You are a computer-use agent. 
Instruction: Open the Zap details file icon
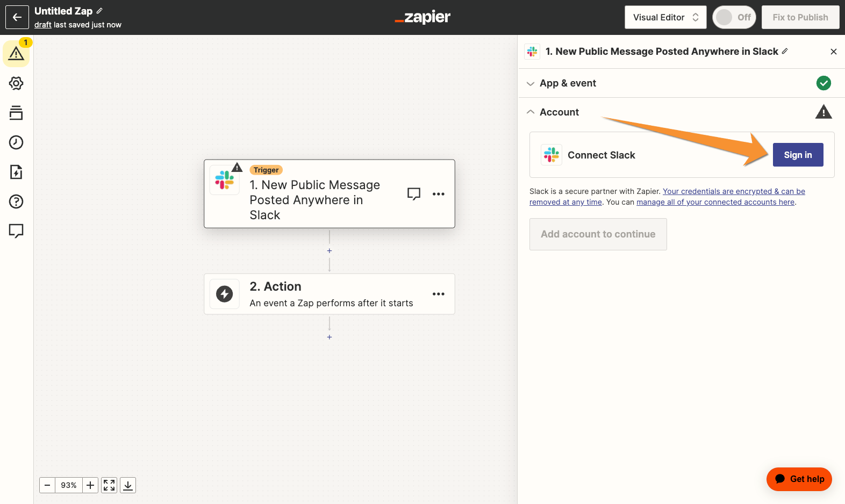click(x=16, y=172)
